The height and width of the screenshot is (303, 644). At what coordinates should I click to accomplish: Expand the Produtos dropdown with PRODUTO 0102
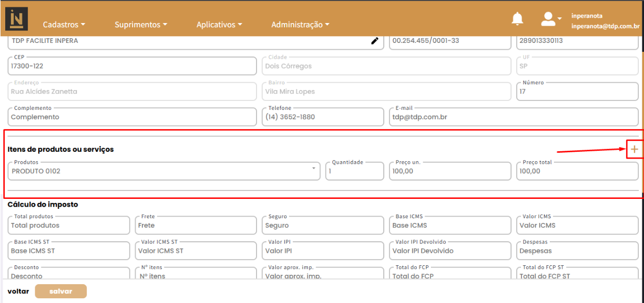coord(164,171)
